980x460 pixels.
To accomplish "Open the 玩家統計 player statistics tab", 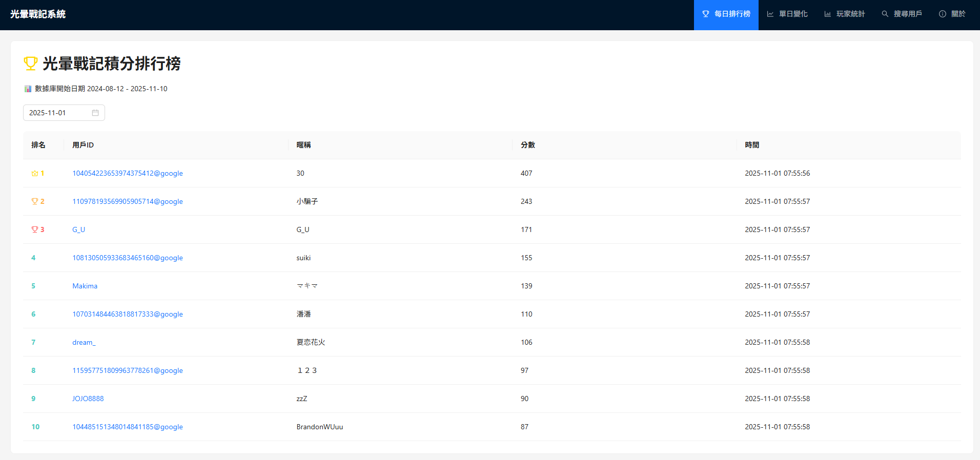I will [845, 14].
